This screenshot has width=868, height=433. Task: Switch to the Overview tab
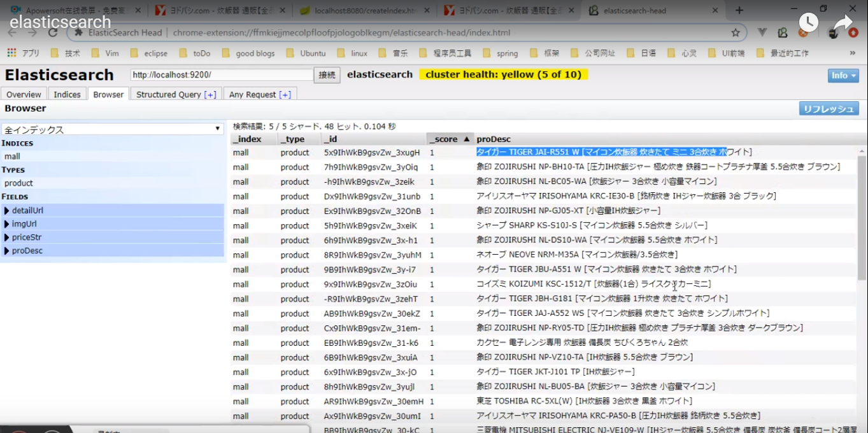click(x=24, y=94)
